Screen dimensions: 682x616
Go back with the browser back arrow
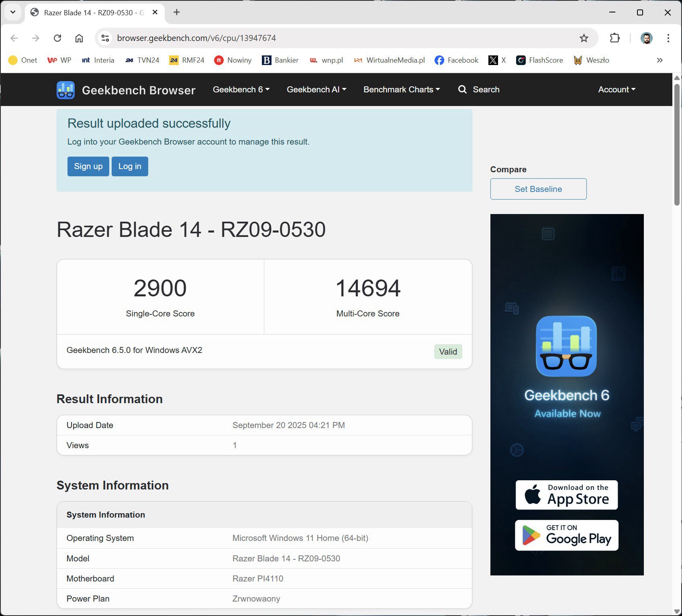tap(14, 38)
